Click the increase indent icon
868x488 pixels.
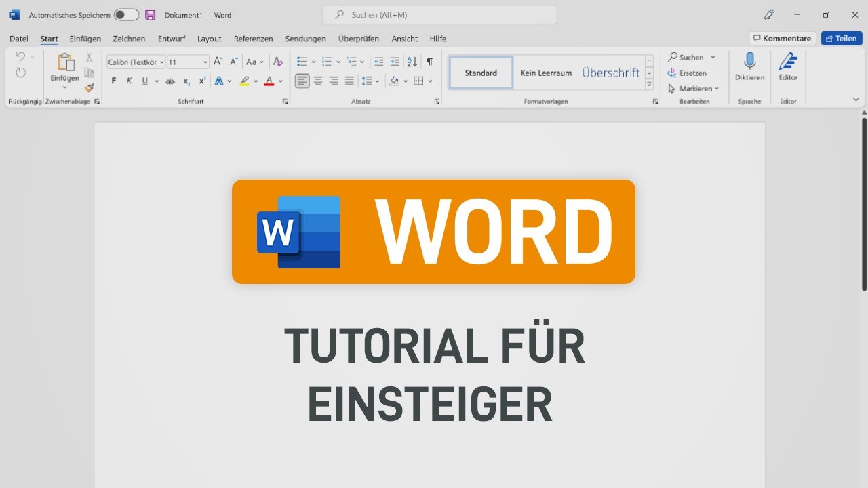pyautogui.click(x=395, y=62)
